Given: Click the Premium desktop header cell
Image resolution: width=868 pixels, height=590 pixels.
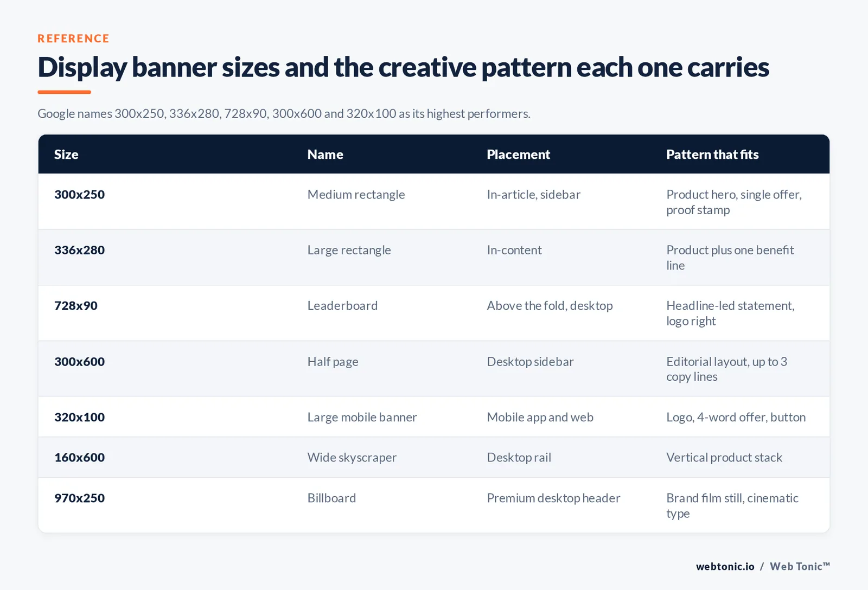Looking at the screenshot, I should (x=553, y=498).
